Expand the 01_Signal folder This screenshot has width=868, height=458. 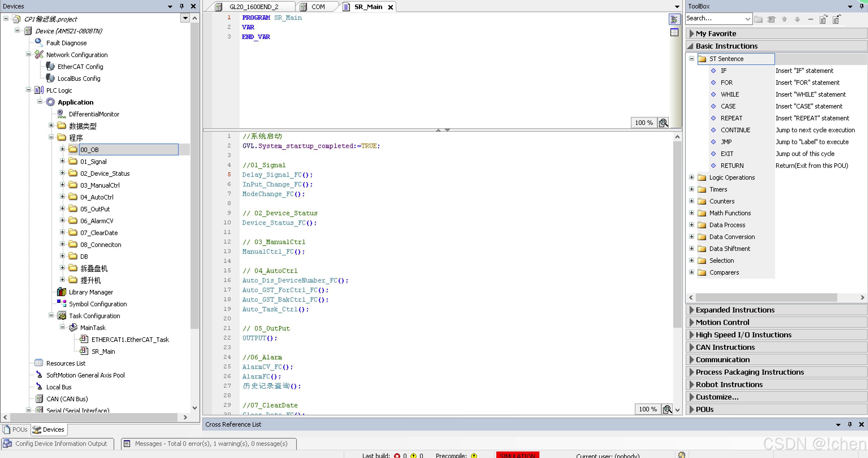pyautogui.click(x=62, y=161)
